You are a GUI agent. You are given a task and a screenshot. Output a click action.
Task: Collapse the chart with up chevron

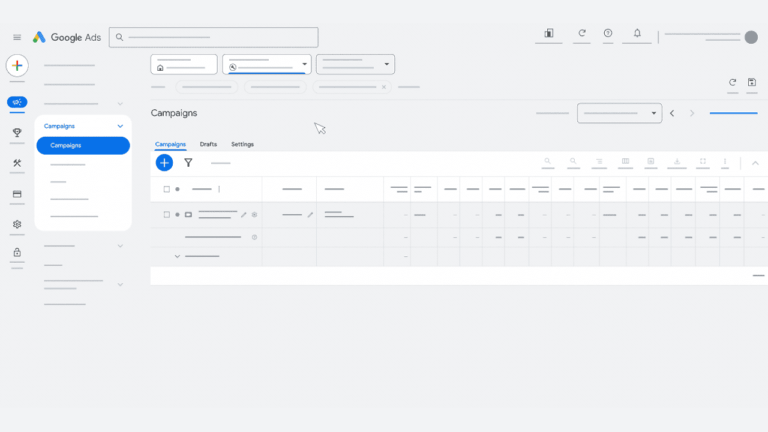755,163
